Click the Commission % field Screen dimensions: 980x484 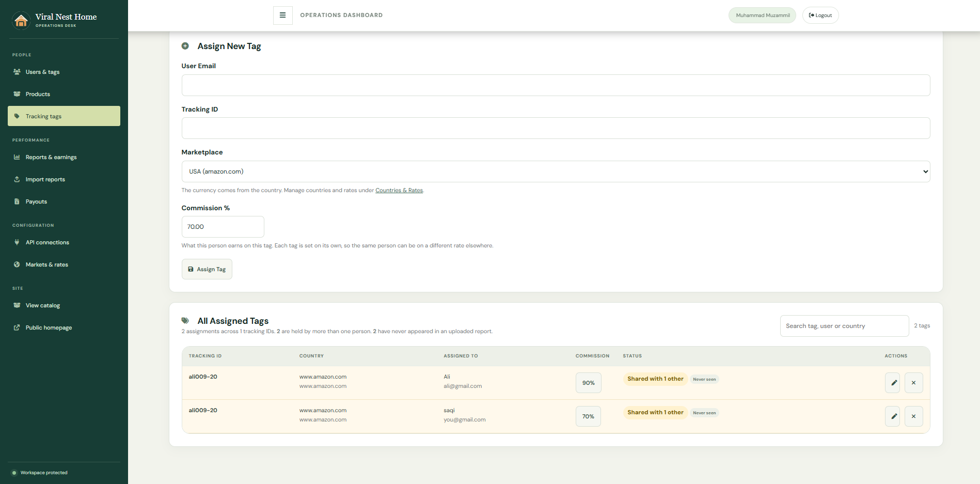pyautogui.click(x=223, y=227)
